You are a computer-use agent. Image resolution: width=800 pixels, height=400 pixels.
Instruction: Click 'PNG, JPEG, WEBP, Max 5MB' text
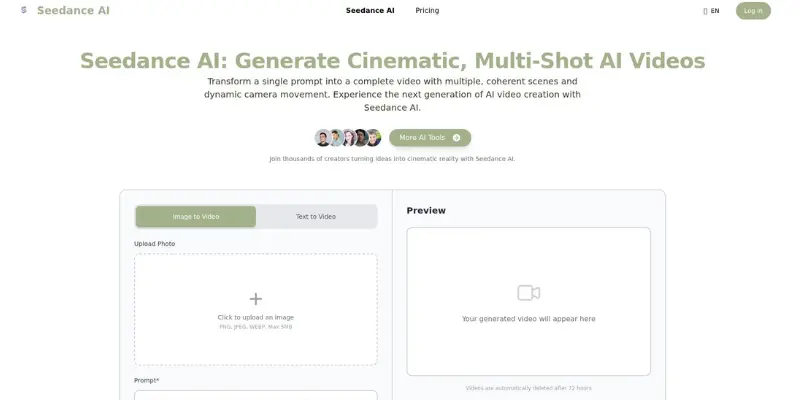[x=256, y=327]
